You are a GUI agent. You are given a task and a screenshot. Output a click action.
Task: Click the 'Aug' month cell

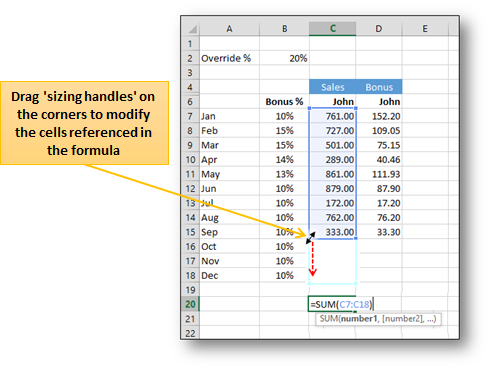pyautogui.click(x=229, y=218)
